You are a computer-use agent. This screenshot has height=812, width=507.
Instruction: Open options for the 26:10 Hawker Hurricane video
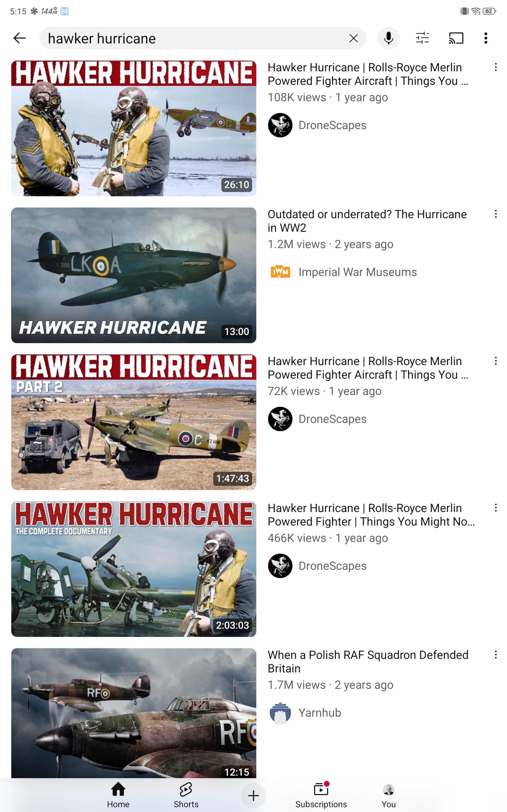[x=496, y=67]
